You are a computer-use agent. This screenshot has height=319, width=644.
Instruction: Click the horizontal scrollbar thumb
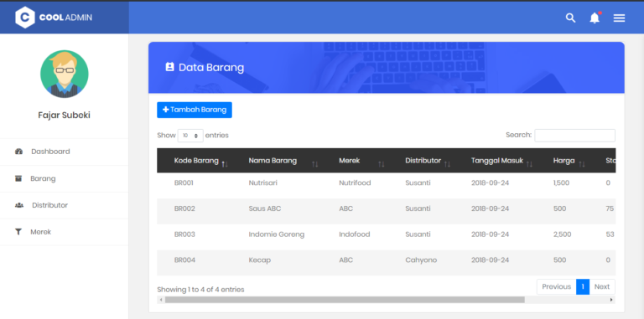click(x=345, y=300)
